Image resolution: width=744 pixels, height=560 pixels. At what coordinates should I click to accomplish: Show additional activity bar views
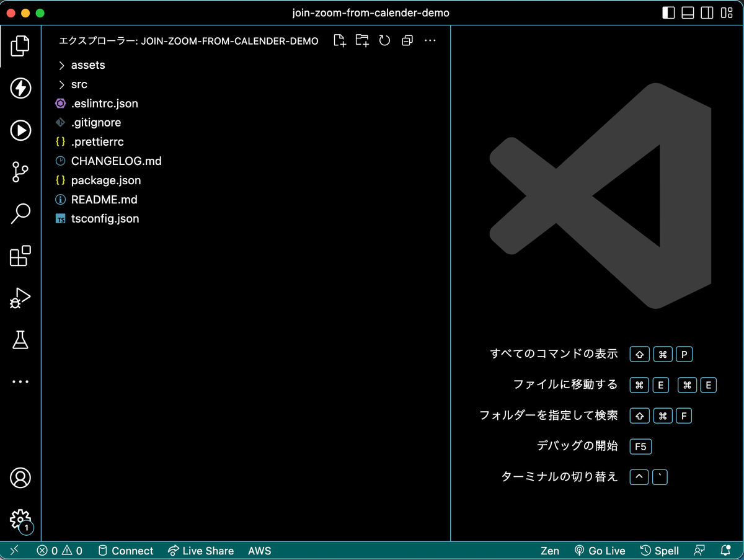point(20,381)
